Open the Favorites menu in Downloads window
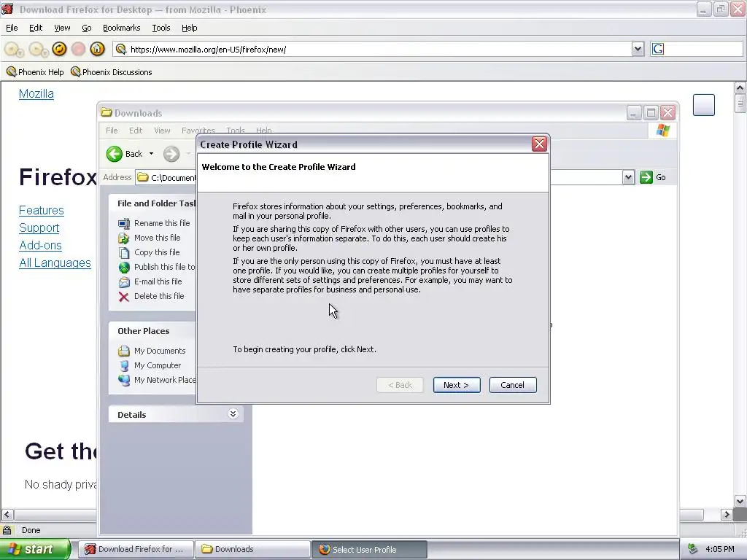Image resolution: width=747 pixels, height=560 pixels. (198, 131)
